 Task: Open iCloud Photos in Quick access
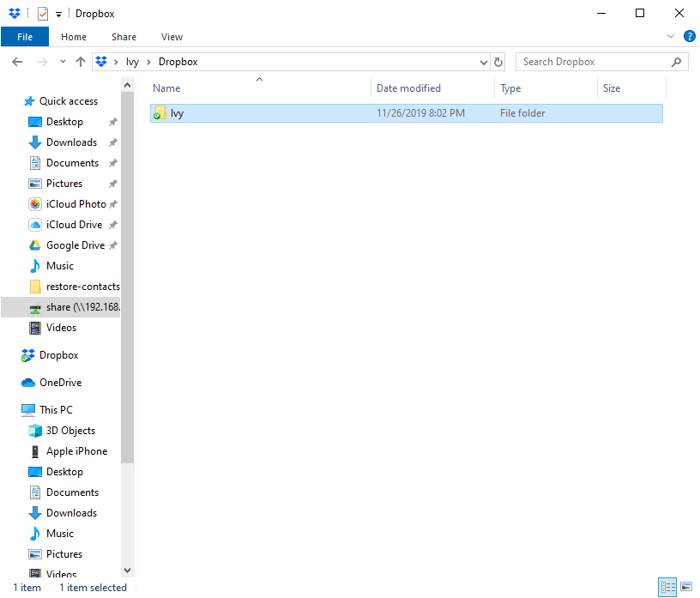[75, 204]
